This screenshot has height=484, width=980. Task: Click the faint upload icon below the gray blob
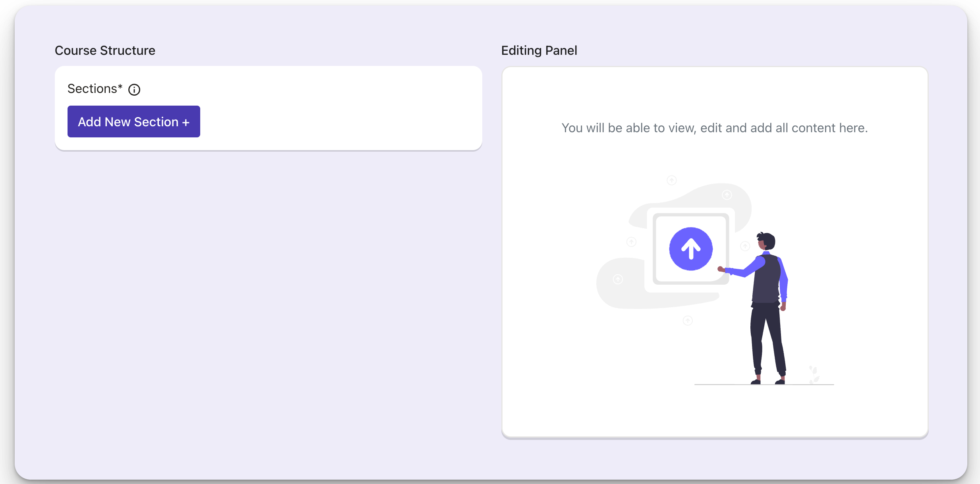(x=688, y=320)
